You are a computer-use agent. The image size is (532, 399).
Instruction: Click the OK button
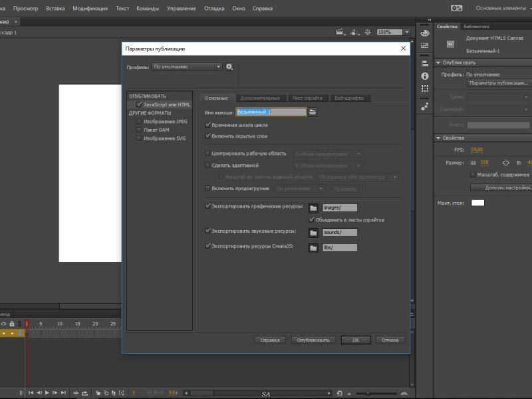tap(356, 340)
